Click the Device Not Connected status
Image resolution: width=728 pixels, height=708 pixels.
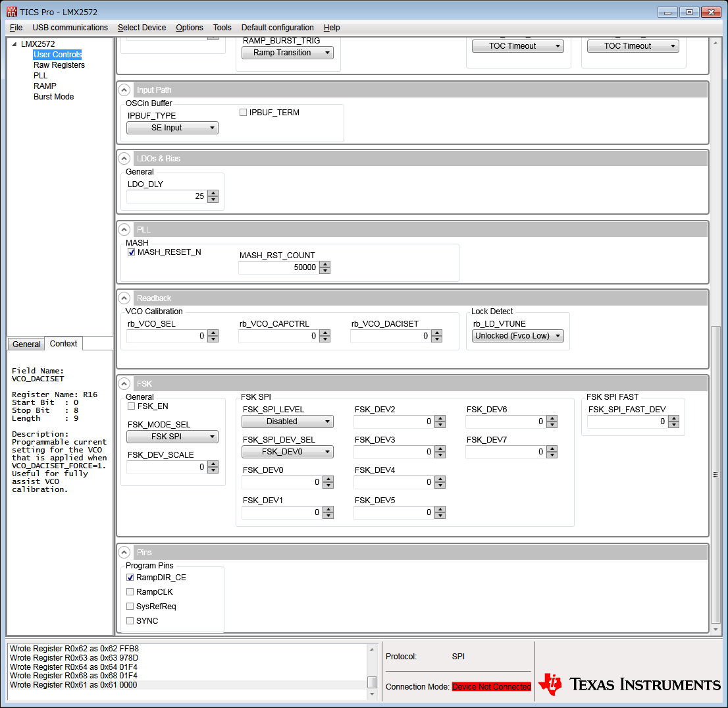point(492,687)
